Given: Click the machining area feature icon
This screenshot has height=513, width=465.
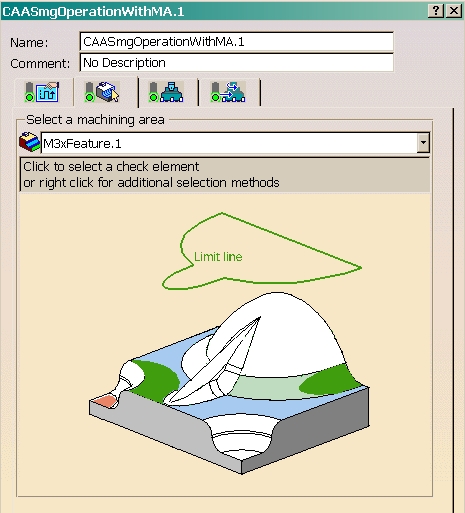Looking at the screenshot, I should tap(30, 142).
